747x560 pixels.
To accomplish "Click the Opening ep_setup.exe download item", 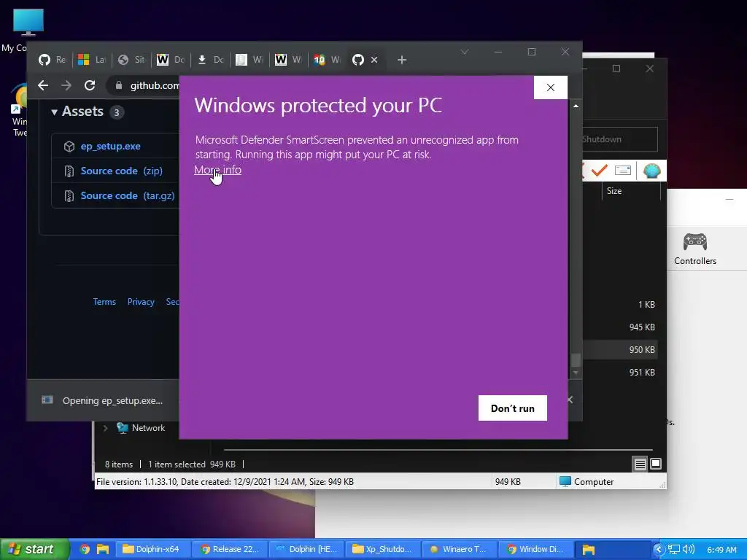I will pyautogui.click(x=104, y=400).
